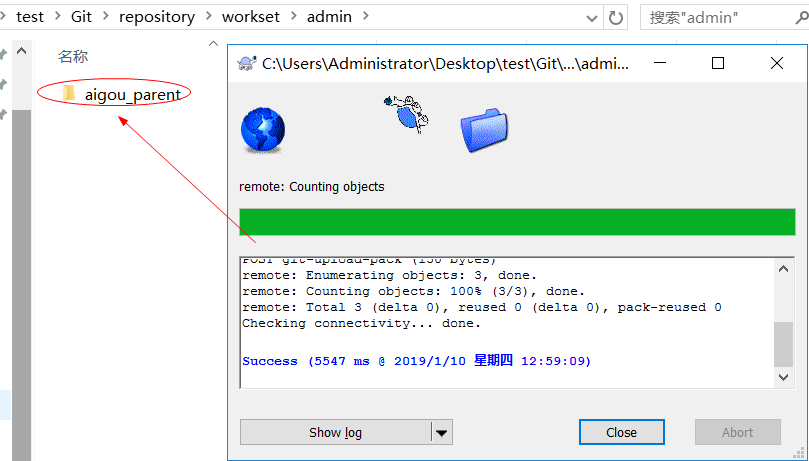Open the Show log dropdown arrow
This screenshot has height=461, width=809.
(x=442, y=432)
